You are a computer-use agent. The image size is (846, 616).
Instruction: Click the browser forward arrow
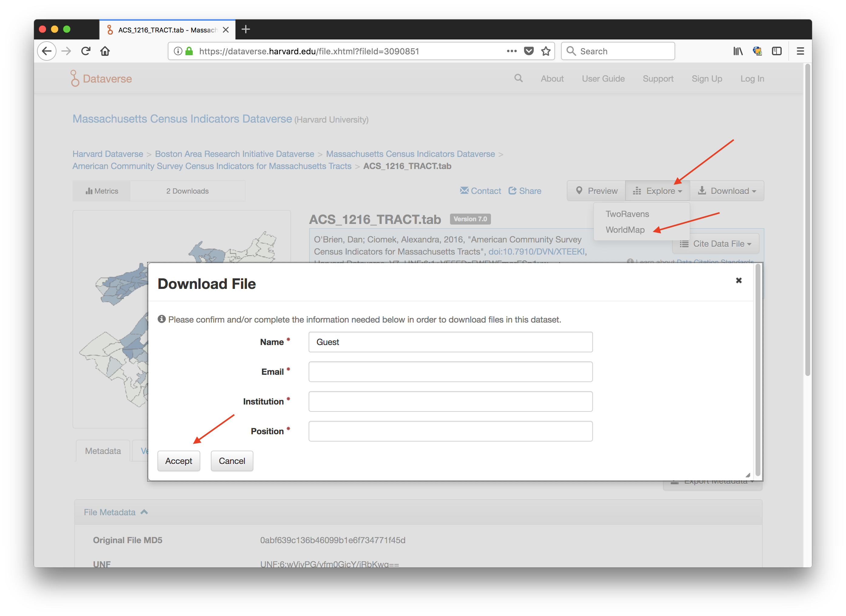click(x=66, y=51)
